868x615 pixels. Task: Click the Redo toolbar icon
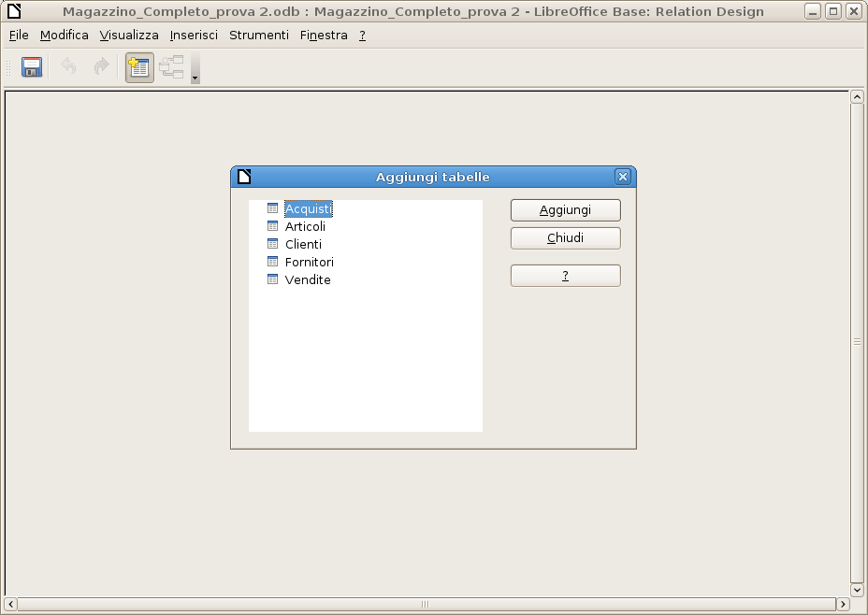(100, 66)
